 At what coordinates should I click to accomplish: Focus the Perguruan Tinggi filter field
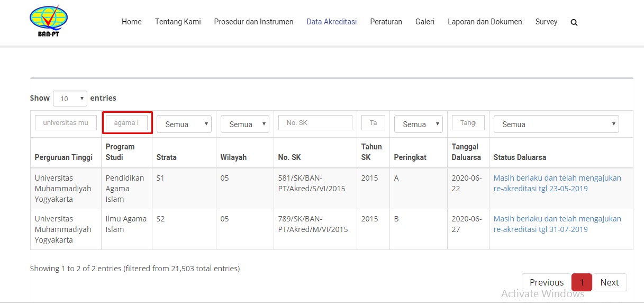[66, 122]
